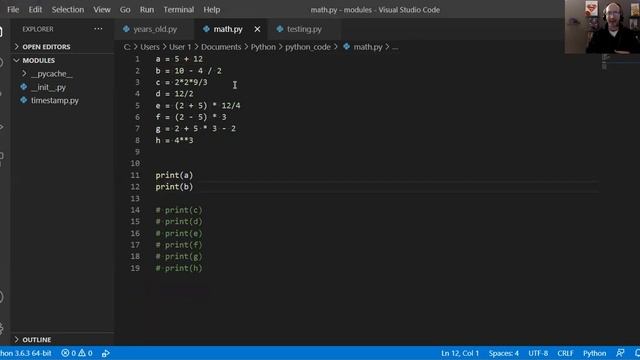Collapse the Modules folder section
Image resolution: width=640 pixels, height=360 pixels.
pos(17,60)
